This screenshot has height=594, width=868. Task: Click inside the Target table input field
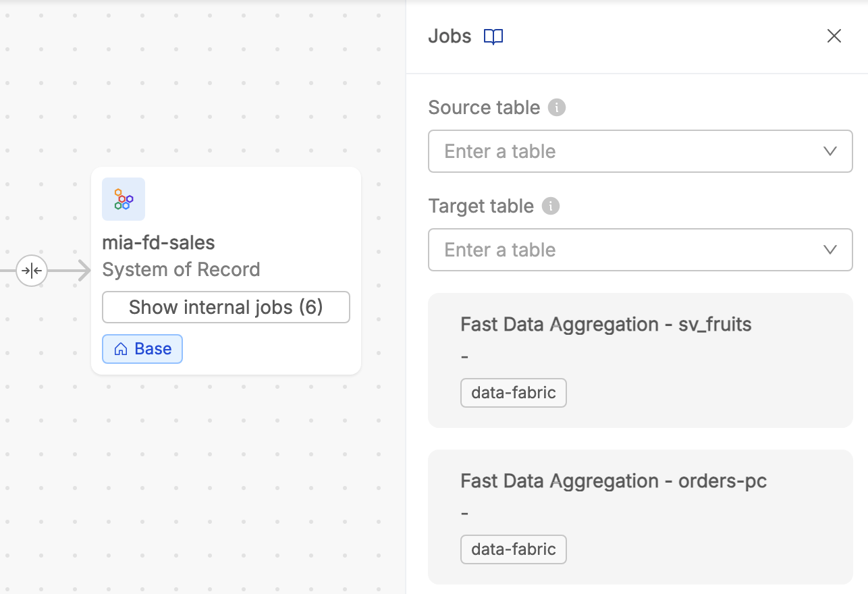(x=607, y=250)
